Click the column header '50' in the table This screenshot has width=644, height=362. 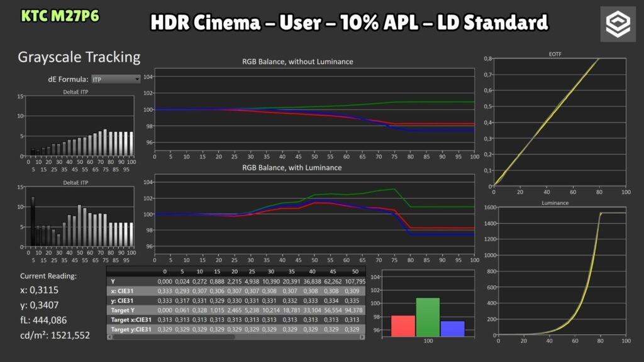point(355,271)
